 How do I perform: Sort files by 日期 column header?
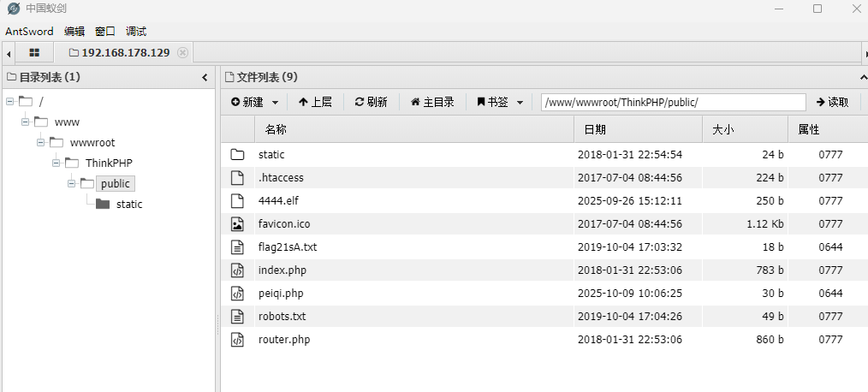point(639,129)
